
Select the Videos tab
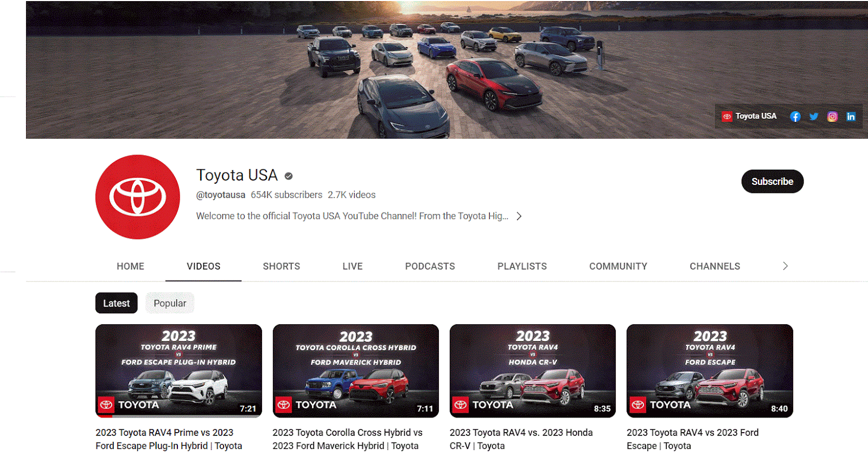[203, 266]
